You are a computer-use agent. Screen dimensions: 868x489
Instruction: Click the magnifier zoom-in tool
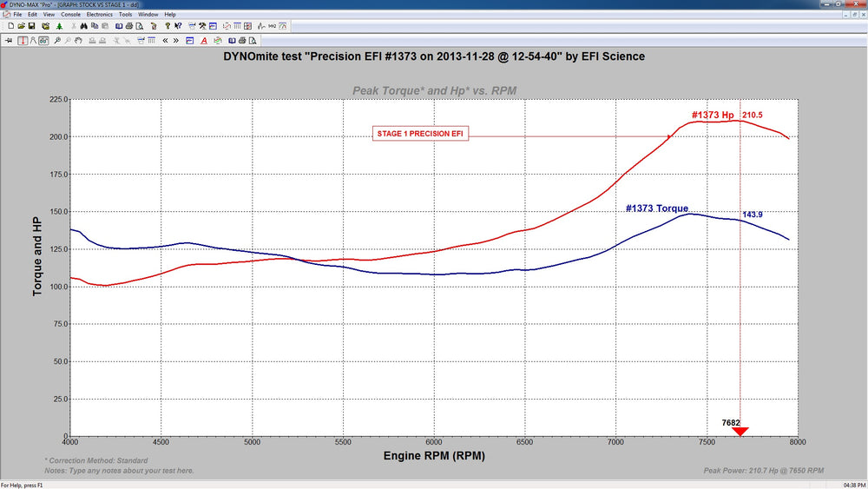(57, 41)
